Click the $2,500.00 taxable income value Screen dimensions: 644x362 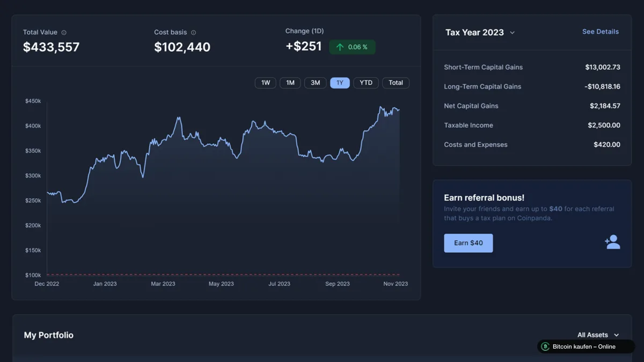coord(604,125)
